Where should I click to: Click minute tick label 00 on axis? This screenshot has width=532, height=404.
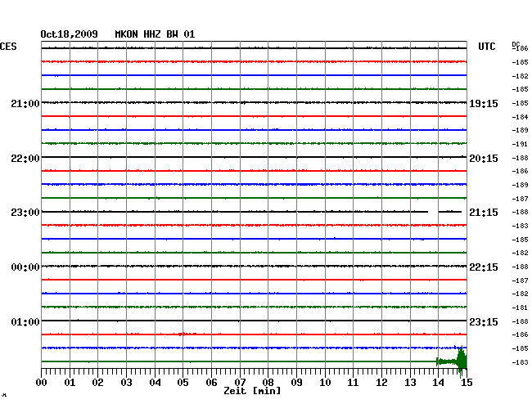click(x=42, y=382)
